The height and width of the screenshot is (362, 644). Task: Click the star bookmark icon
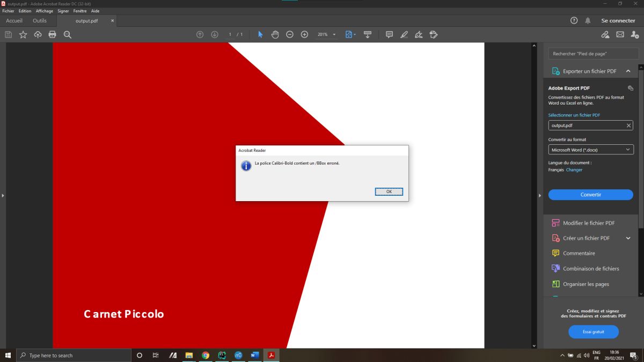click(x=23, y=34)
